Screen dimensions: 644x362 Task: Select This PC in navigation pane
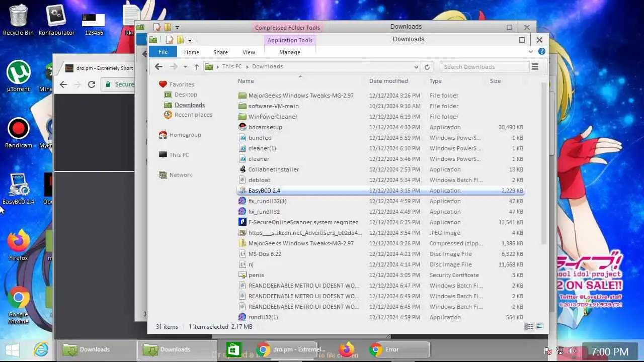(174, 155)
